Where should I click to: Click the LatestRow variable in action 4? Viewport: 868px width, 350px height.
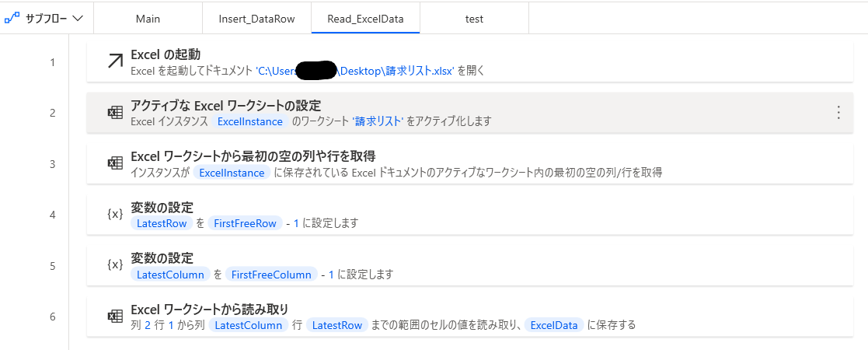[x=162, y=223]
